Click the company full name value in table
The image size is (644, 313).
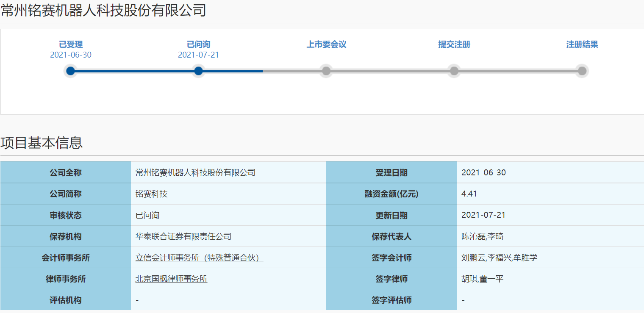(195, 172)
